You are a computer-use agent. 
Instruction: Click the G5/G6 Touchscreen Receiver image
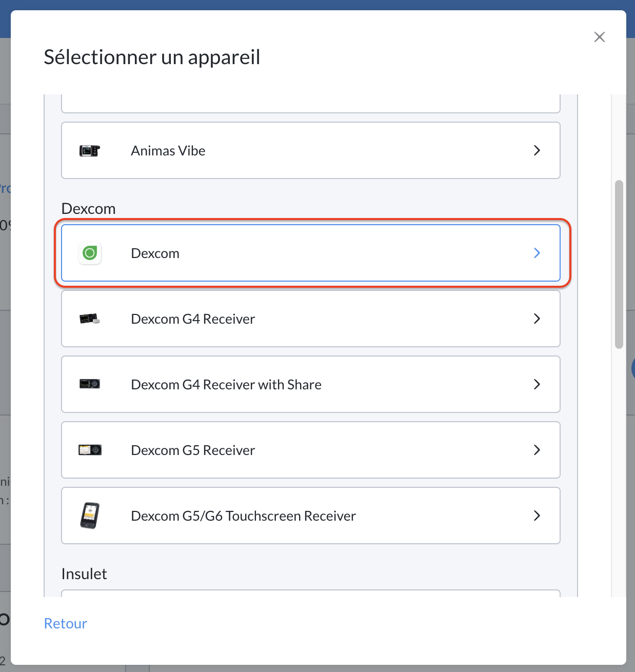[x=90, y=516]
